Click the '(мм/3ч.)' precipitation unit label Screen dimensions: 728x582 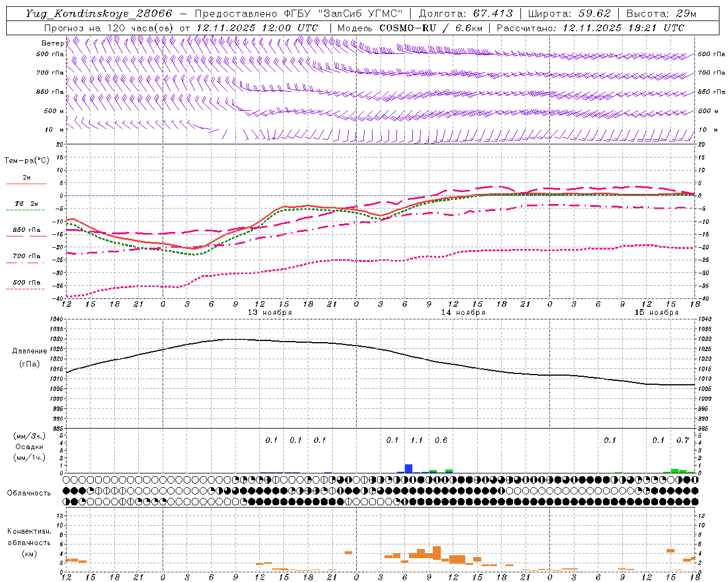point(30,436)
